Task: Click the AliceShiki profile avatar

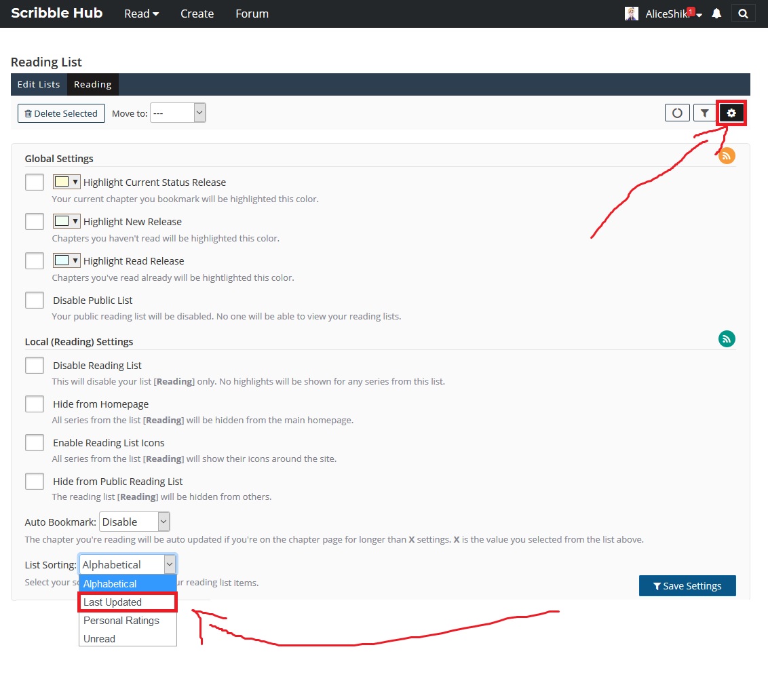Action: pos(632,14)
